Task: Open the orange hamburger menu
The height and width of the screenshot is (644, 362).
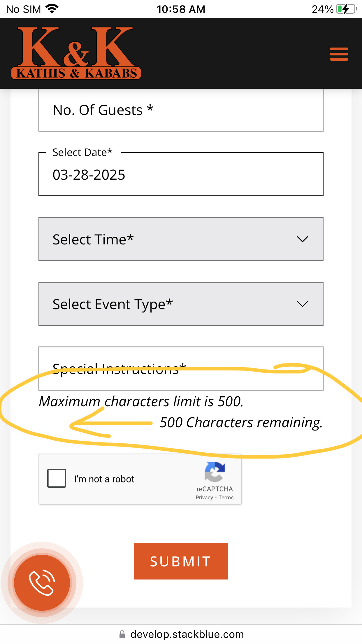Action: pyautogui.click(x=339, y=54)
